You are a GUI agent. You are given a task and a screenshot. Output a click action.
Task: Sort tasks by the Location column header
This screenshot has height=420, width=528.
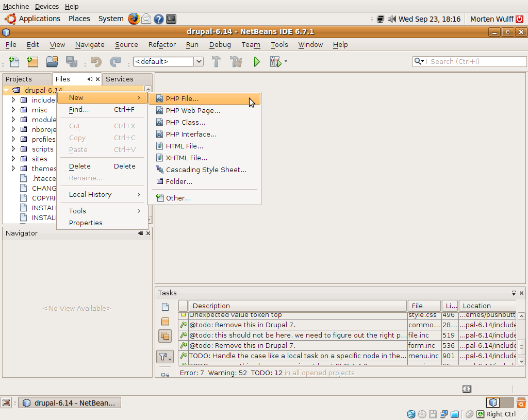[488, 306]
